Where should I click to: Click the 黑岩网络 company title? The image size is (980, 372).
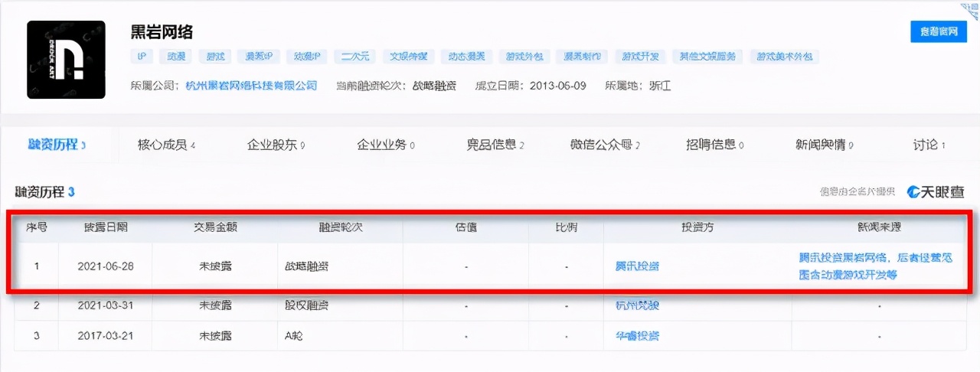point(162,32)
